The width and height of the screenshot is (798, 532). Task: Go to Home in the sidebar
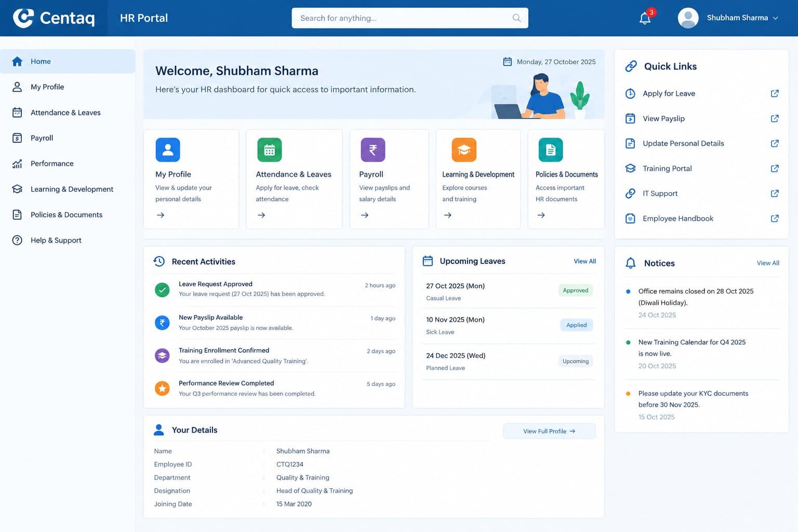coord(68,61)
